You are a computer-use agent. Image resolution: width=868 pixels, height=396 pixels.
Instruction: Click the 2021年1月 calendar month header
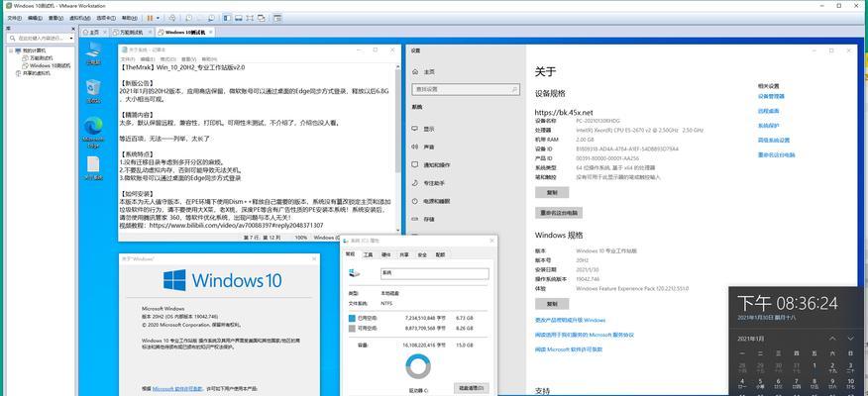(751, 339)
